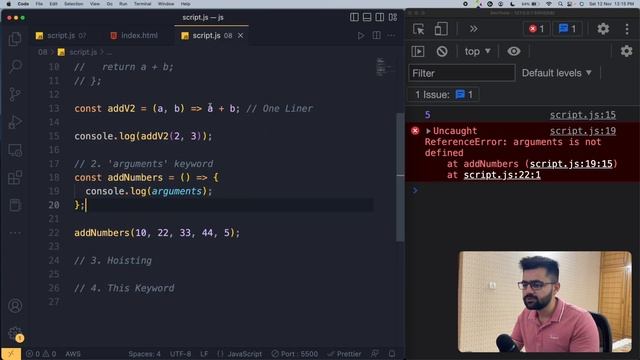Show additional views ellipsis in activity bar
This screenshot has width=640, height=360.
click(15, 233)
